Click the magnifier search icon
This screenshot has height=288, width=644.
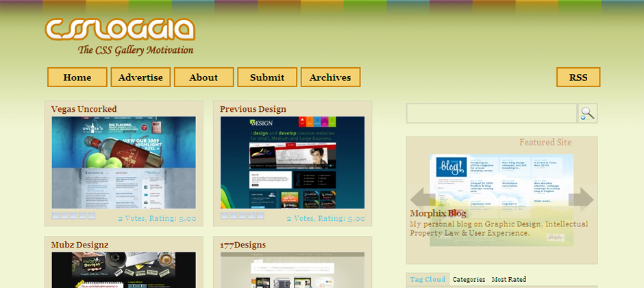coord(588,113)
